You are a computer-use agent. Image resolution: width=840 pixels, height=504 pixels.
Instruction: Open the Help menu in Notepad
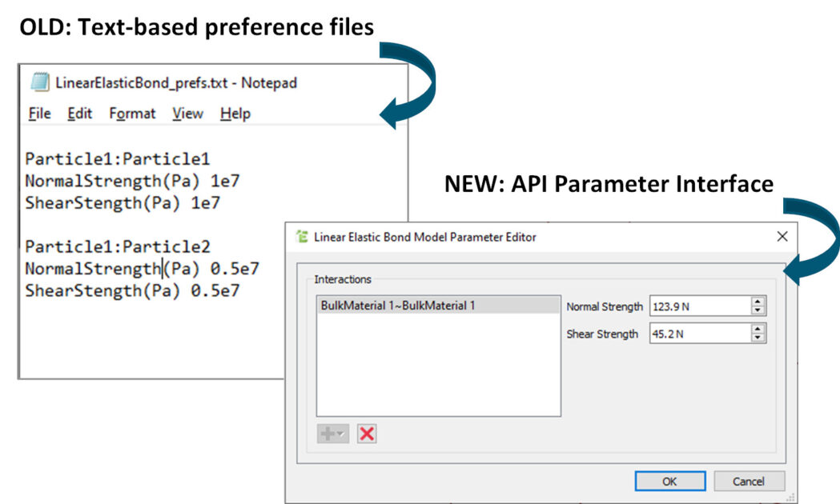(235, 114)
